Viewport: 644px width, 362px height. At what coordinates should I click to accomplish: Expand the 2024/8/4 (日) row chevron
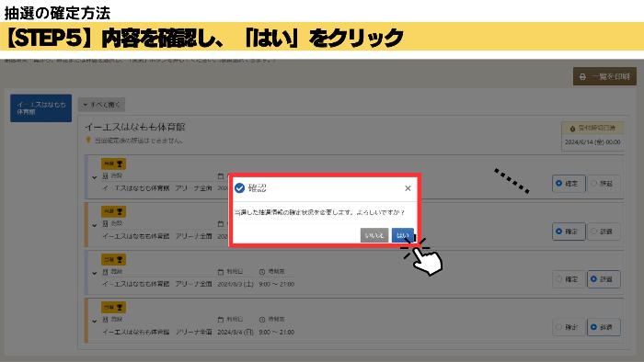[x=95, y=321]
